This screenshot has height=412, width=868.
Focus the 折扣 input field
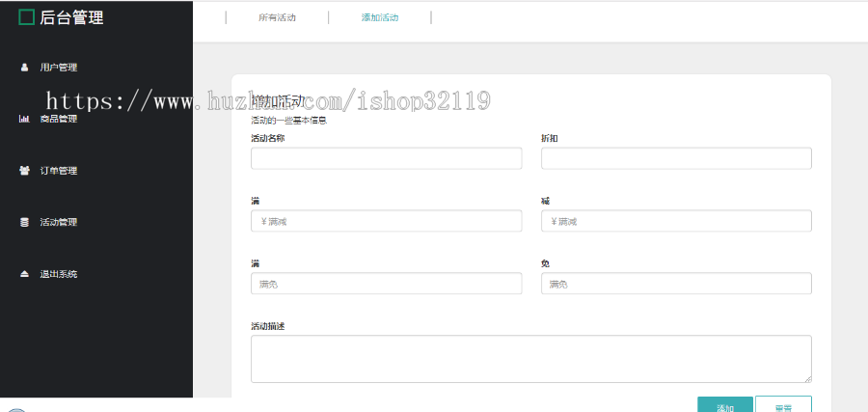676,158
